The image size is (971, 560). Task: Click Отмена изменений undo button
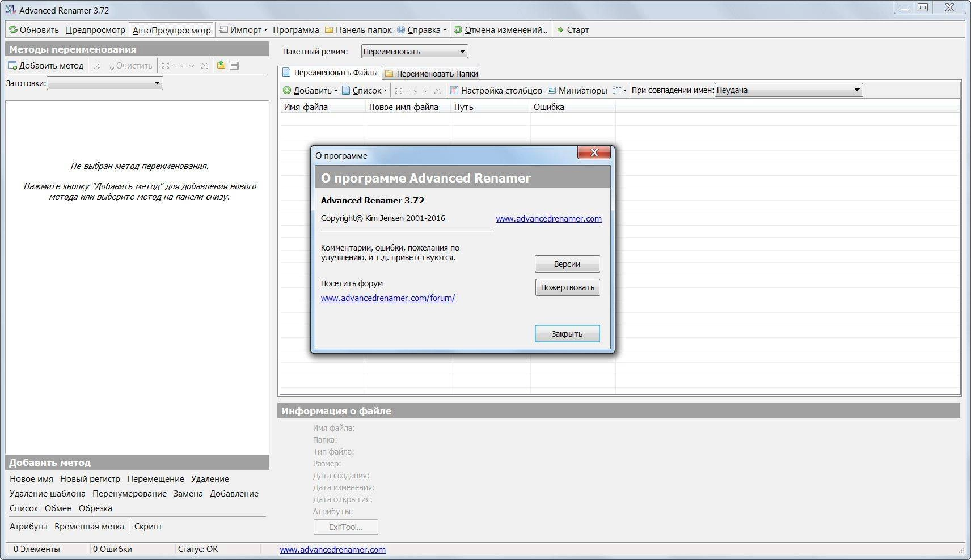[x=501, y=30]
